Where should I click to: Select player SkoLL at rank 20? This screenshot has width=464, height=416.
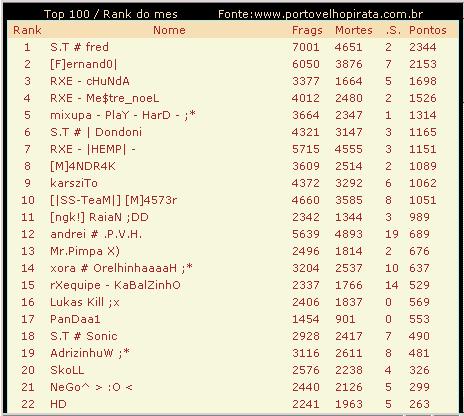67,370
